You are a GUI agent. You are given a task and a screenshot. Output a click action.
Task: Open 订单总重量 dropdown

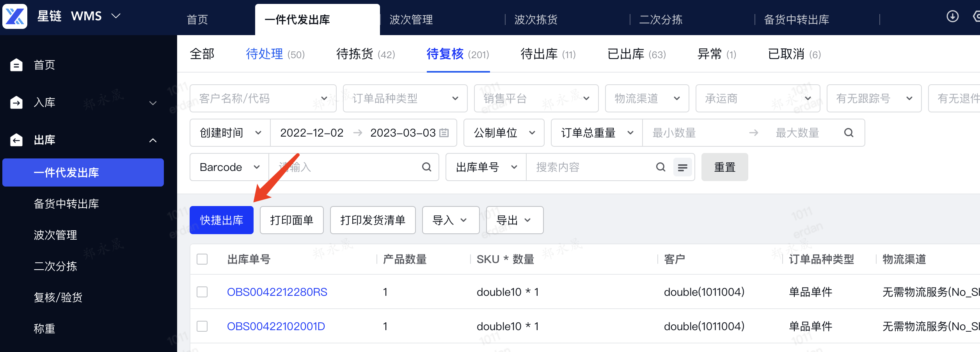tap(597, 133)
